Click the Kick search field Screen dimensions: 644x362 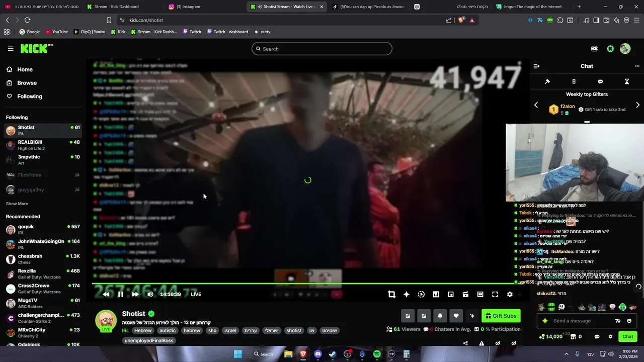coord(322,49)
